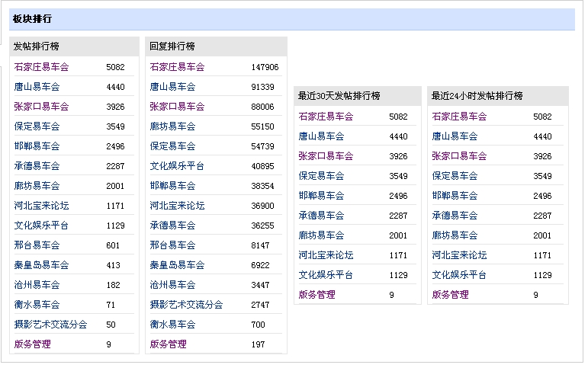
Task: Open 衡水易车会 in 回复排行榜
Action: click(173, 325)
